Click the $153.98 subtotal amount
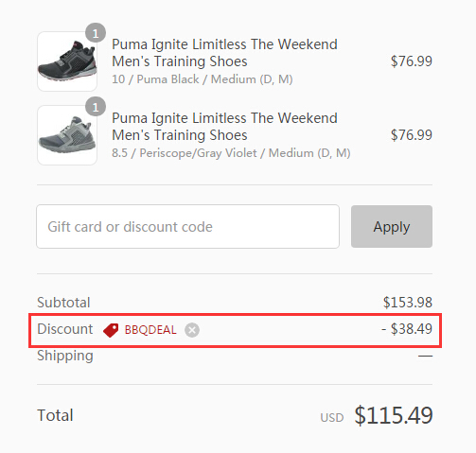Image resolution: width=476 pixels, height=453 pixels. [x=408, y=303]
